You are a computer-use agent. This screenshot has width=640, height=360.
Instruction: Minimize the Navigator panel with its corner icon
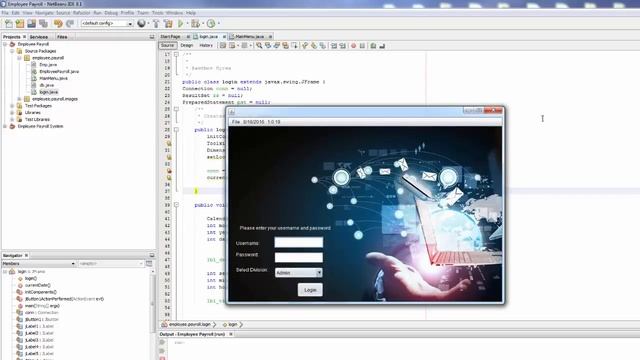tap(152, 255)
